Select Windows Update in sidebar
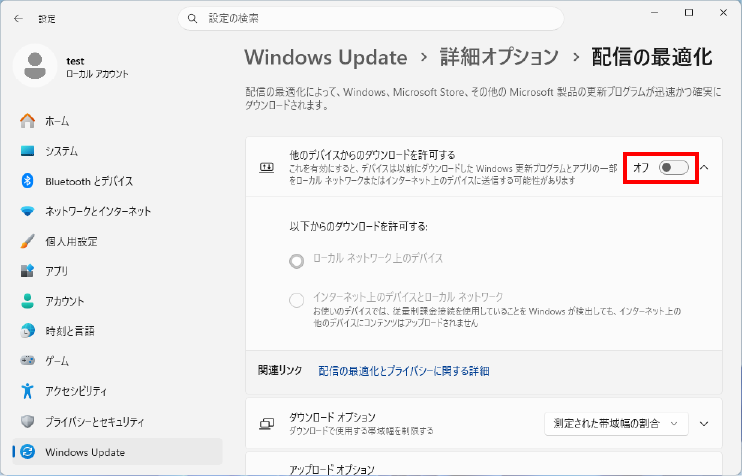This screenshot has height=476, width=742. tap(117, 452)
